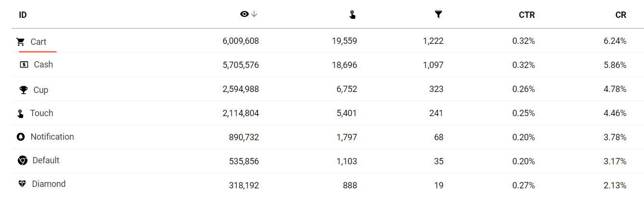644x197 pixels.
Task: Select the Default row label
Action: (46, 160)
